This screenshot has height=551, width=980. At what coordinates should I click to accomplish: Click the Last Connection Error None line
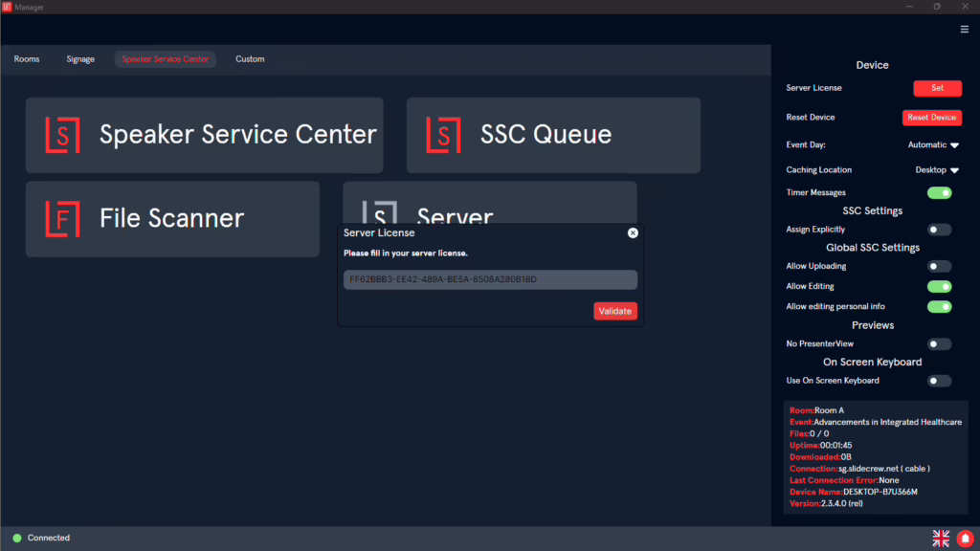click(844, 480)
